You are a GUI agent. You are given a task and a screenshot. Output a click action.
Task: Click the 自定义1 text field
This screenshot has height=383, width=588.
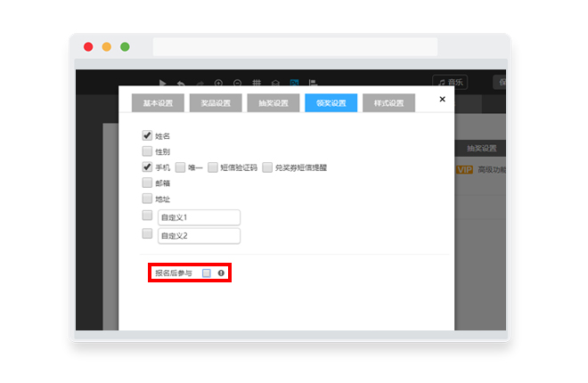click(200, 217)
